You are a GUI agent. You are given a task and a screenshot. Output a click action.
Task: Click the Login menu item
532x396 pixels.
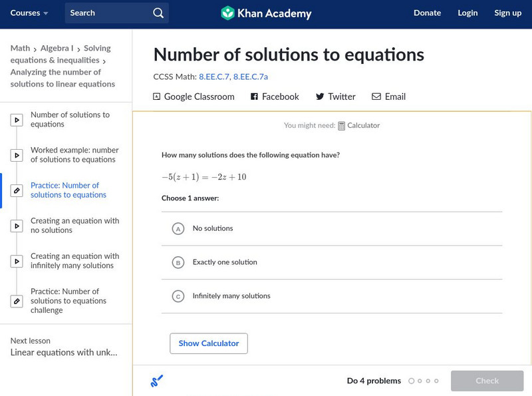tap(467, 13)
